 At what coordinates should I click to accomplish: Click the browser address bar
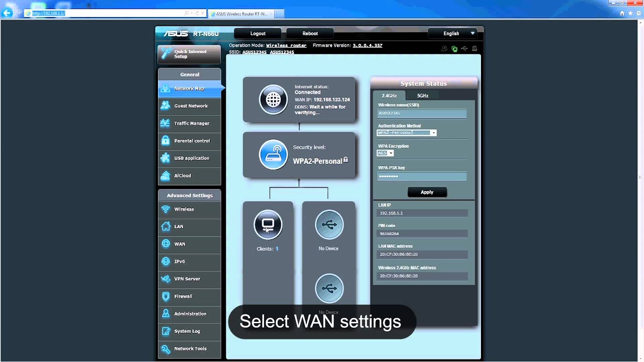click(x=104, y=13)
